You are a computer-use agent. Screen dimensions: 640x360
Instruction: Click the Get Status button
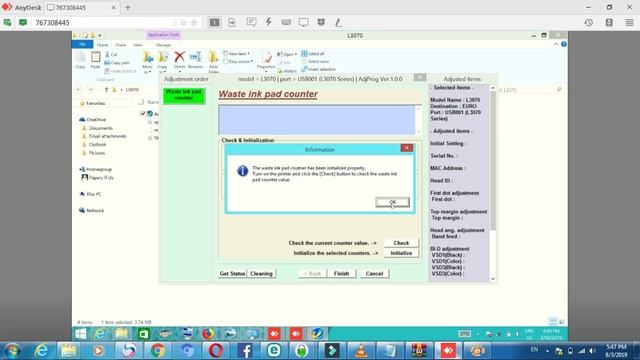[x=232, y=273]
